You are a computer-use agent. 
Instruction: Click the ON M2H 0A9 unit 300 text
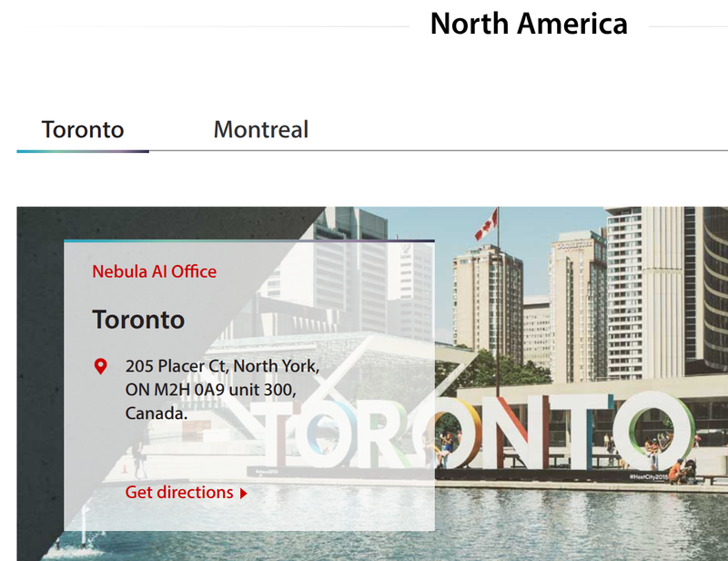tap(210, 390)
